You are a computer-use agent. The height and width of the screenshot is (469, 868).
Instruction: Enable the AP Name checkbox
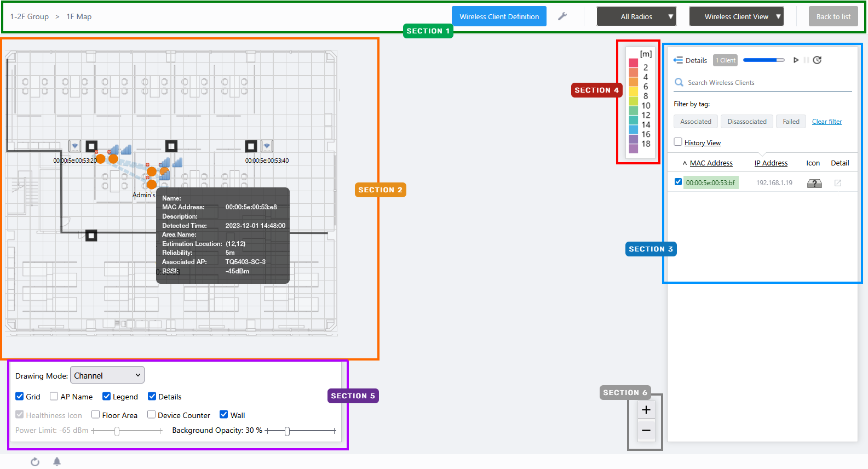tap(54, 397)
